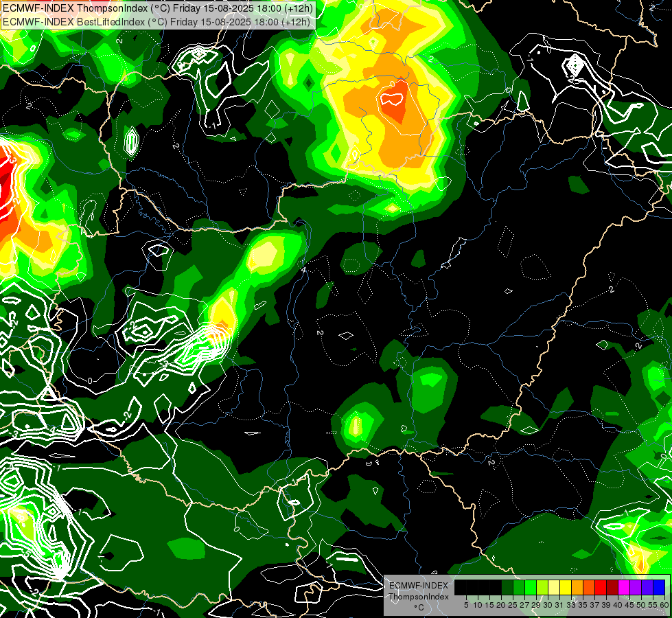Click legend tick label 45
This screenshot has height=618, width=672.
[x=629, y=605]
